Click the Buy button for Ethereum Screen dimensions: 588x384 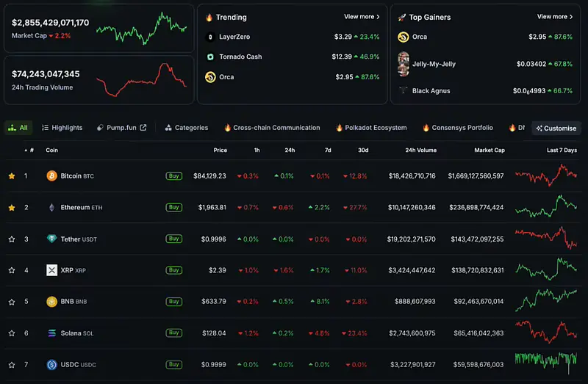174,207
